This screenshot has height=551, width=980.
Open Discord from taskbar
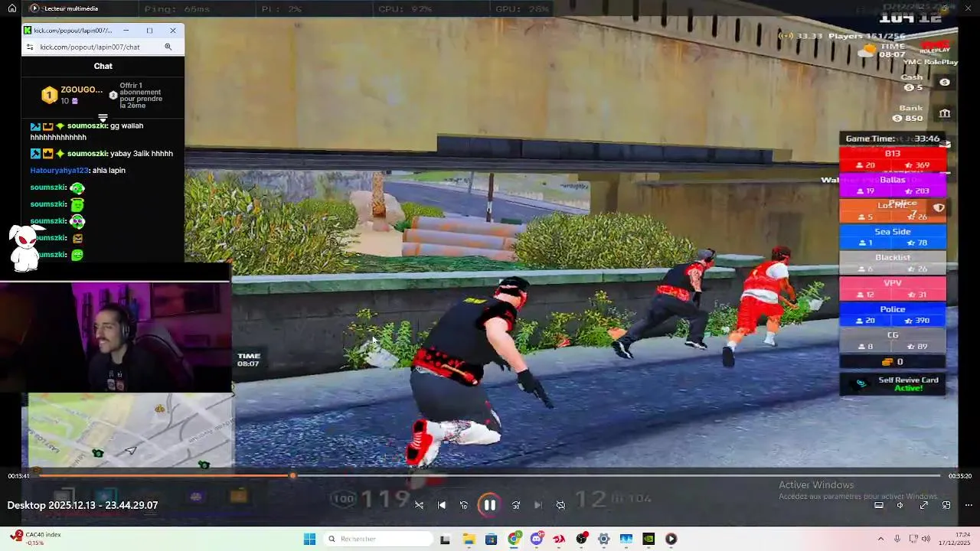[537, 539]
